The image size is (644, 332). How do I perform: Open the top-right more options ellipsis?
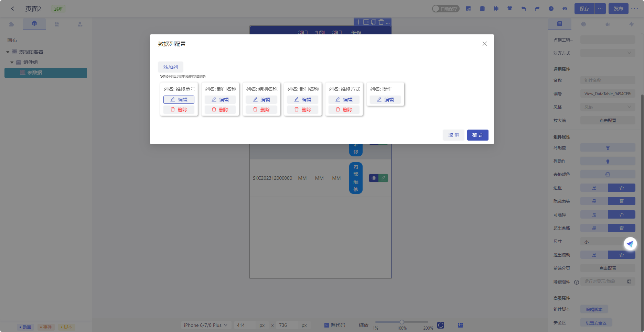click(x=635, y=9)
